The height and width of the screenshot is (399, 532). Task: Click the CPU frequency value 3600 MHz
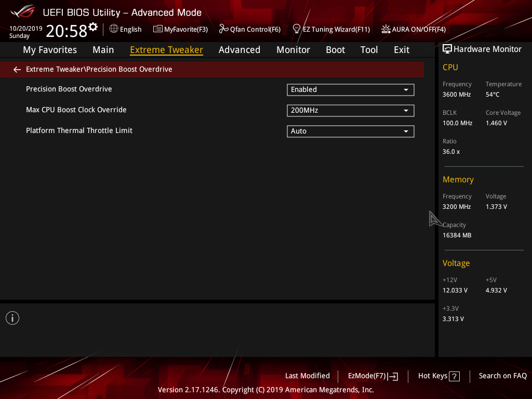click(457, 95)
